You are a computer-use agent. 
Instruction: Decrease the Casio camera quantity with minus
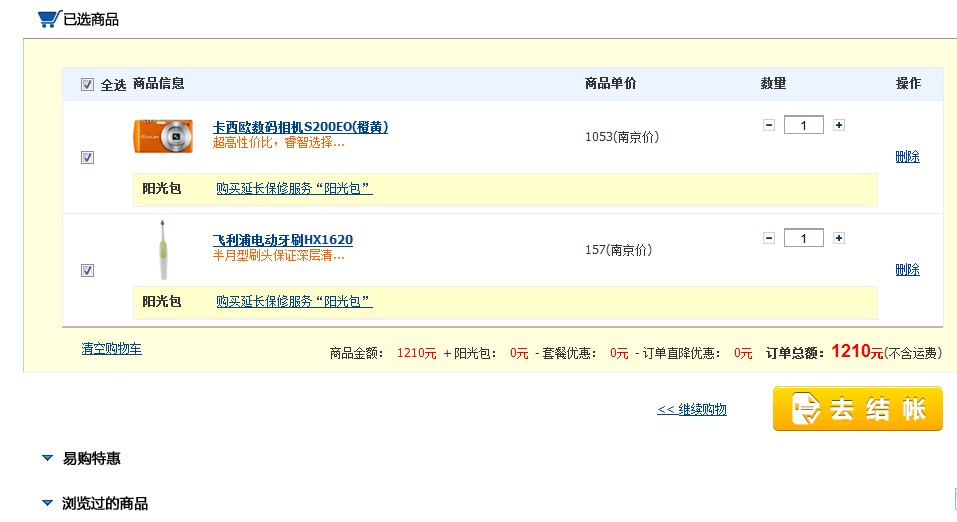(x=769, y=125)
